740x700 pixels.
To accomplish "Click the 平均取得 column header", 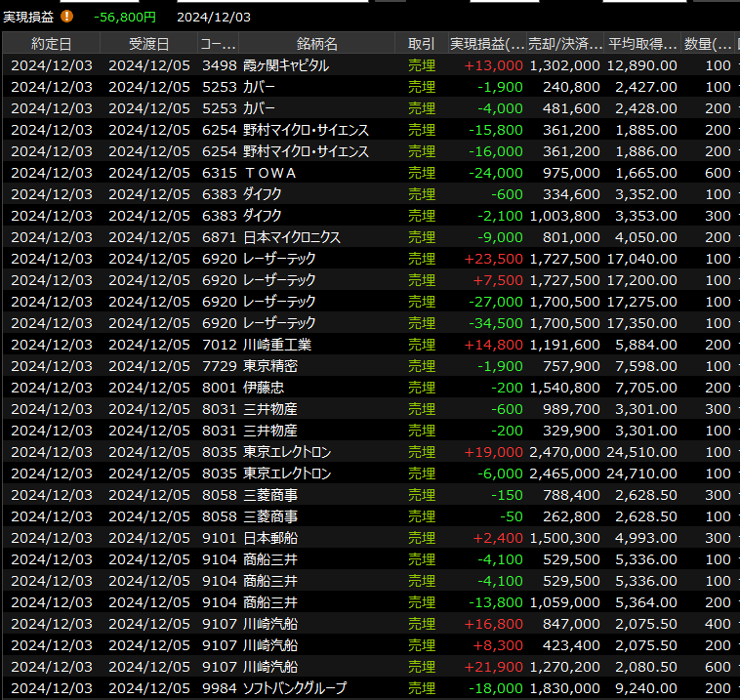I will click(642, 44).
